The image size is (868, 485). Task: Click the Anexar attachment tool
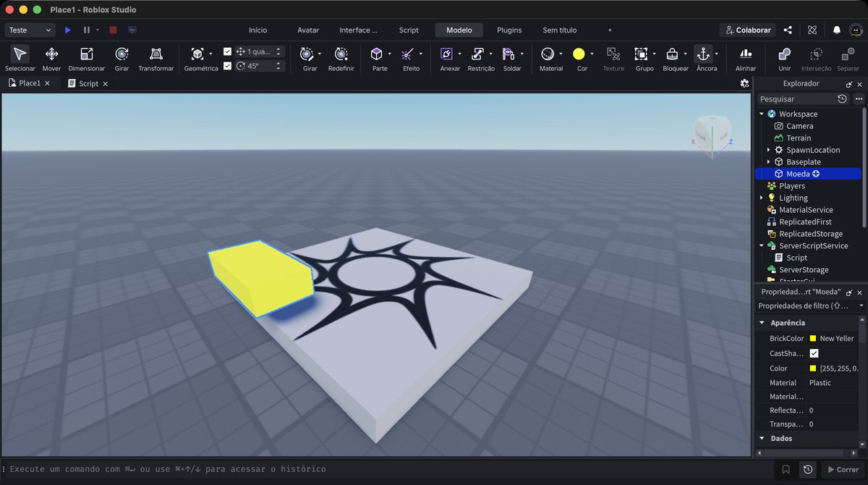pyautogui.click(x=446, y=54)
